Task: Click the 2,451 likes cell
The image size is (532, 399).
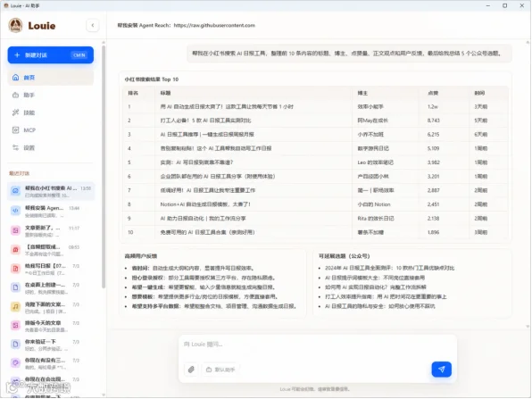Action: (x=433, y=204)
